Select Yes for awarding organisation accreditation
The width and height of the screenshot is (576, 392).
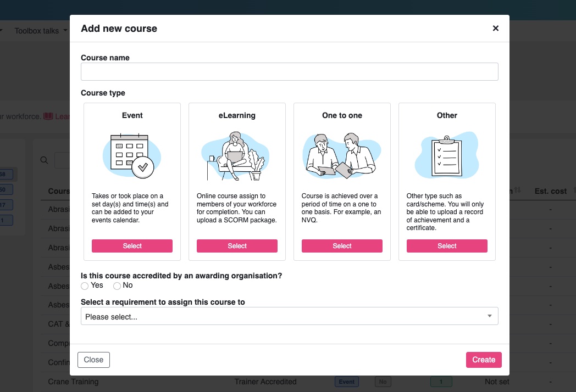coord(85,285)
